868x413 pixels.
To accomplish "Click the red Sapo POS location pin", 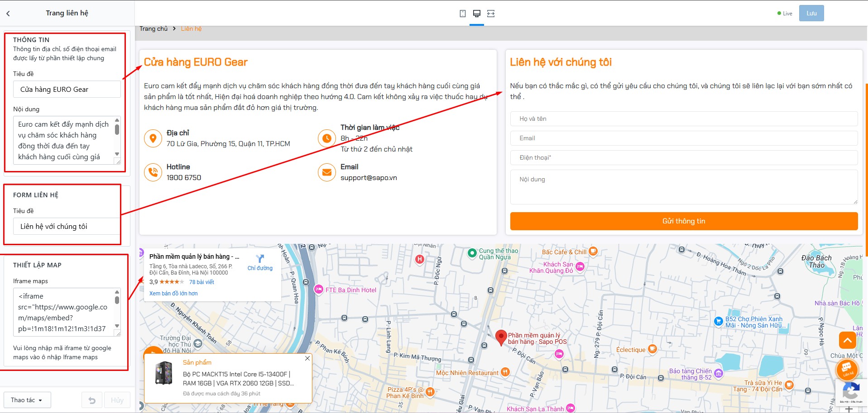I will 501,338.
